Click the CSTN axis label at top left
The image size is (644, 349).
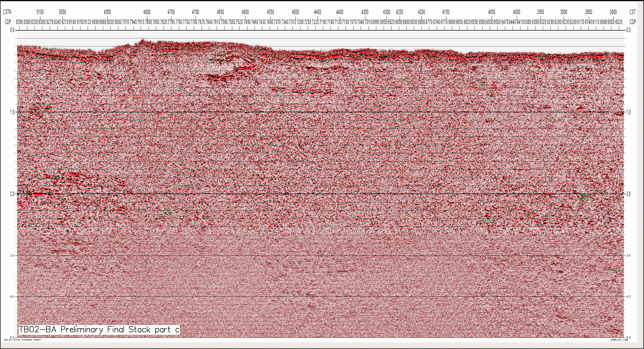pos(7,12)
